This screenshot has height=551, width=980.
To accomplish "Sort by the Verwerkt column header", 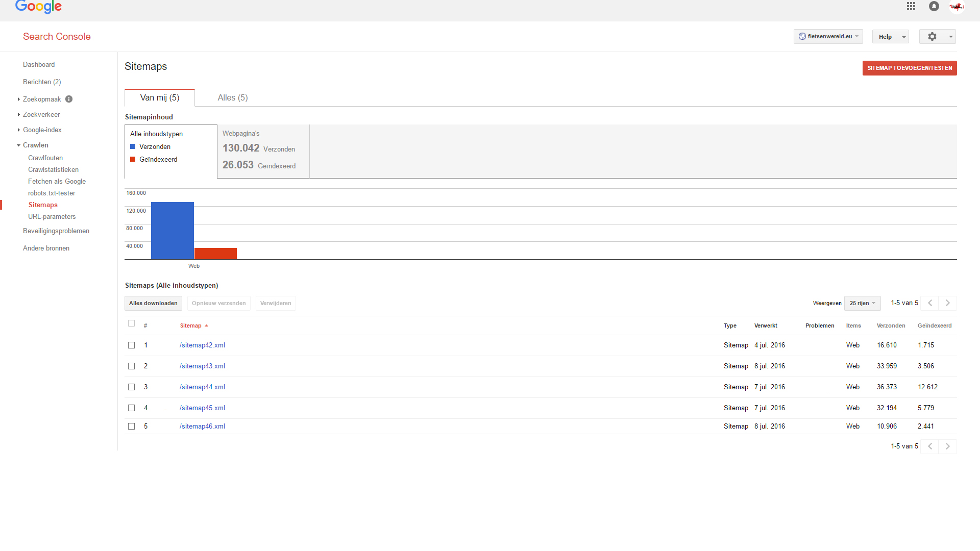I will coord(766,326).
